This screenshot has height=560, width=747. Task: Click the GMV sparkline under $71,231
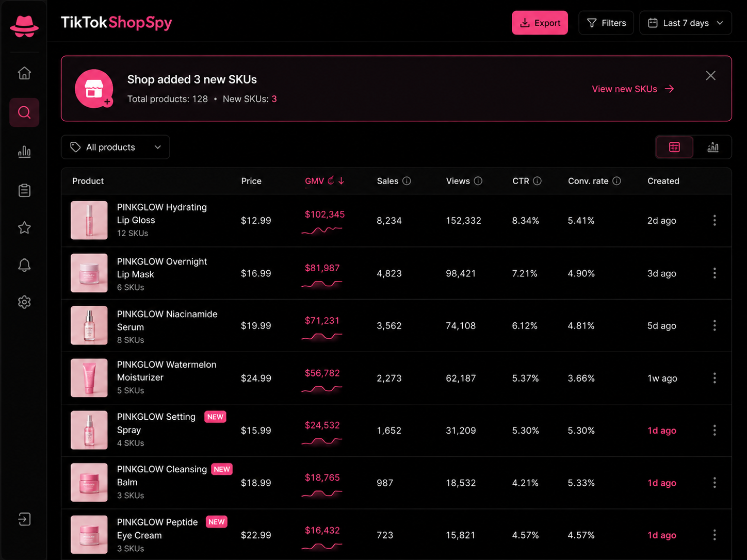[322, 336]
